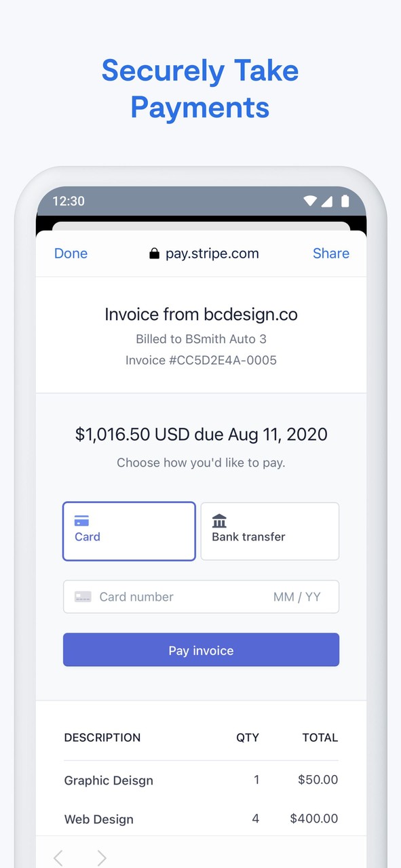The height and width of the screenshot is (868, 401).
Task: Click the Wi-Fi icon in the status bar
Action: pyautogui.click(x=310, y=201)
